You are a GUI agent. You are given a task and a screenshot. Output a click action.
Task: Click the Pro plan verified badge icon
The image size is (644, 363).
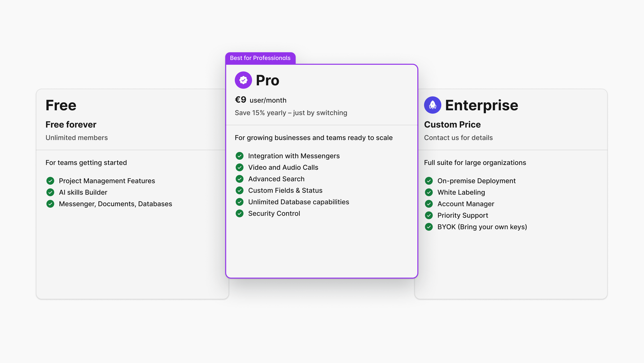[x=243, y=80]
